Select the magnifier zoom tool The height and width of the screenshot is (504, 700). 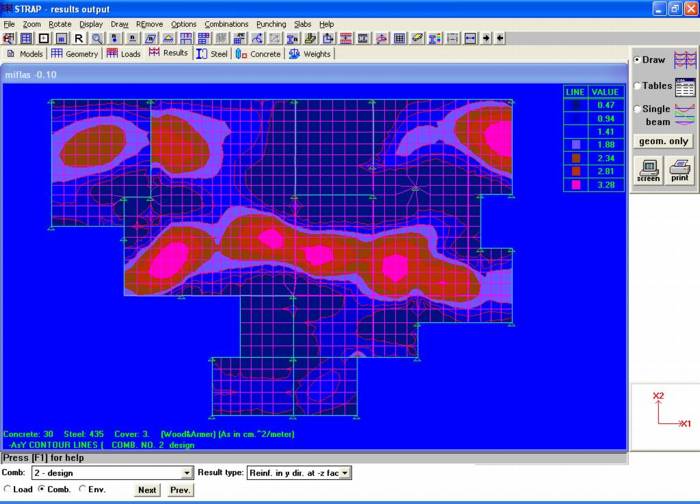[96, 38]
